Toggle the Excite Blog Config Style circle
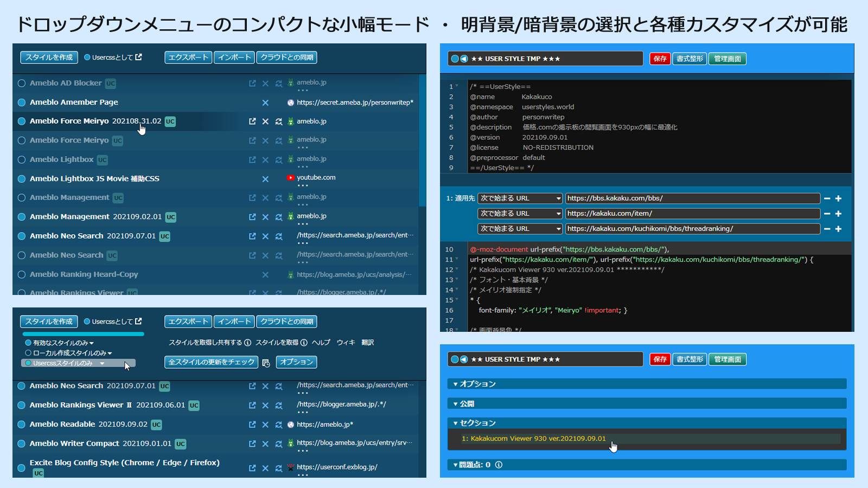 point(22,468)
